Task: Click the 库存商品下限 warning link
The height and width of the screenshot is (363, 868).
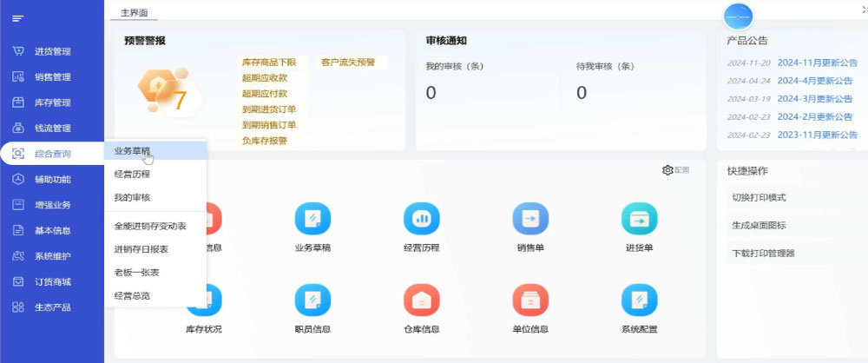Action: [269, 63]
